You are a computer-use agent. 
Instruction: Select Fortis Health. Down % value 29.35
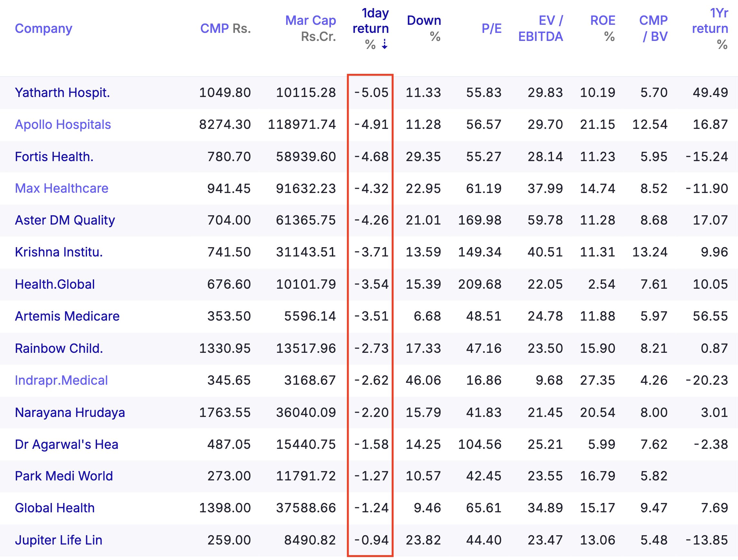coord(423,157)
